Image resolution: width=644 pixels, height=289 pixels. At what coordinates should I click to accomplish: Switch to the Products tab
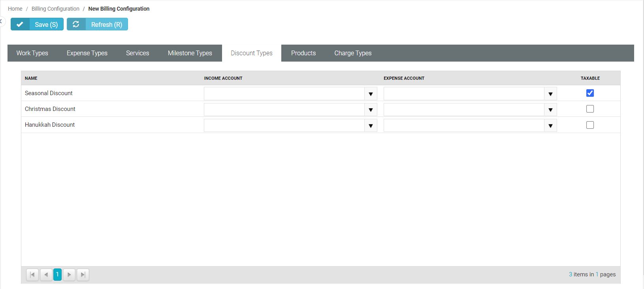pos(303,53)
